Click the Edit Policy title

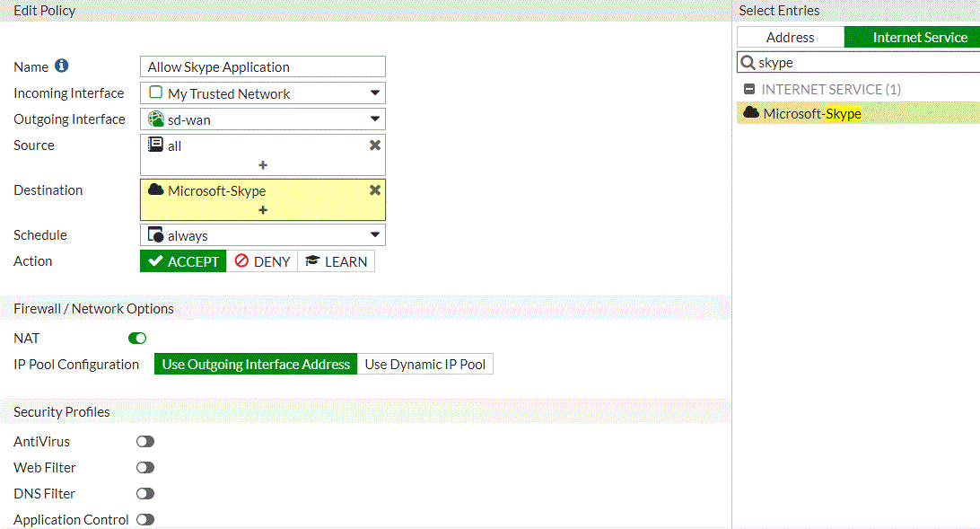tap(44, 11)
